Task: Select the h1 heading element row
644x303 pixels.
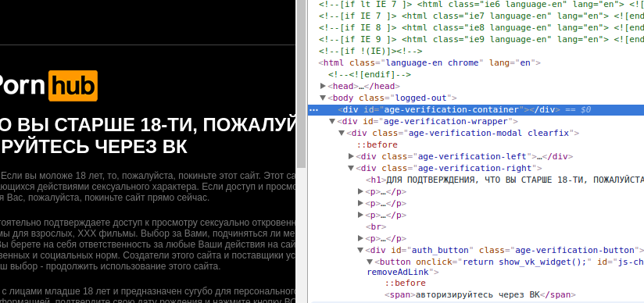Action: [505, 180]
